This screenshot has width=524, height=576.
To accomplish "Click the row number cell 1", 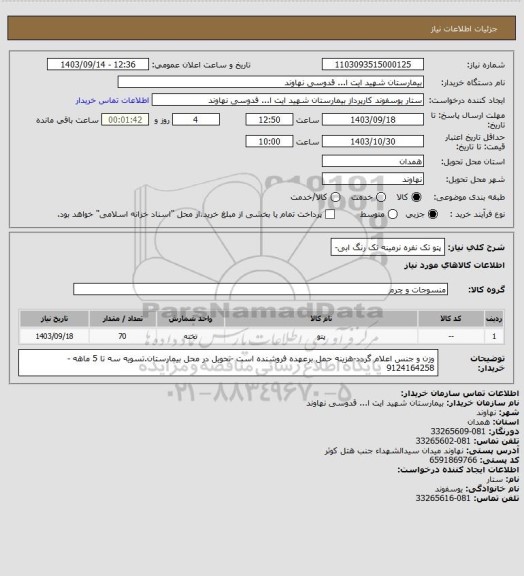I will pyautogui.click(x=494, y=336).
